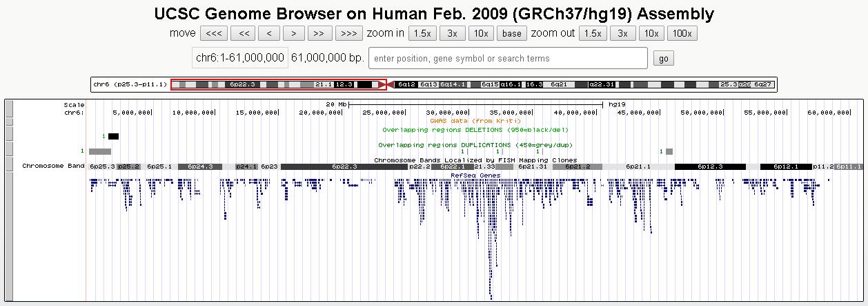Shift view slightly right with ">" button
The height and width of the screenshot is (306, 868).
[x=294, y=33]
